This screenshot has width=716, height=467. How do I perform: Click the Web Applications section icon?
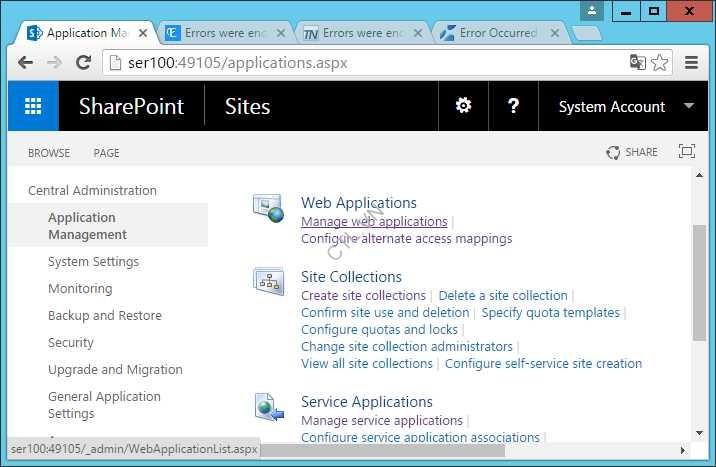[x=268, y=208]
